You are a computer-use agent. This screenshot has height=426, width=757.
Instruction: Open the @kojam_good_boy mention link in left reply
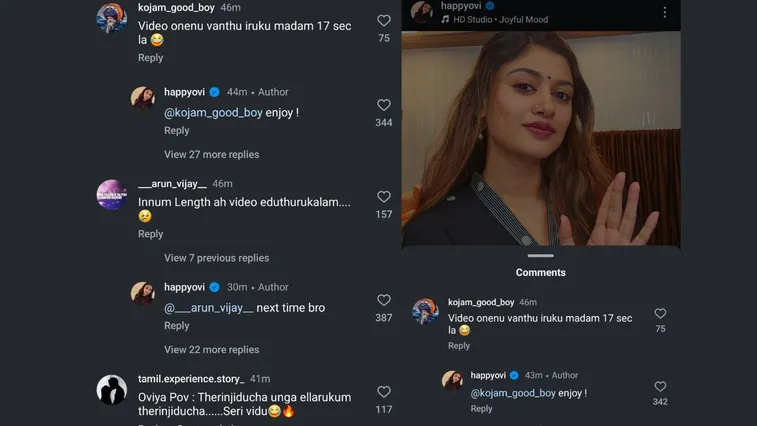213,113
